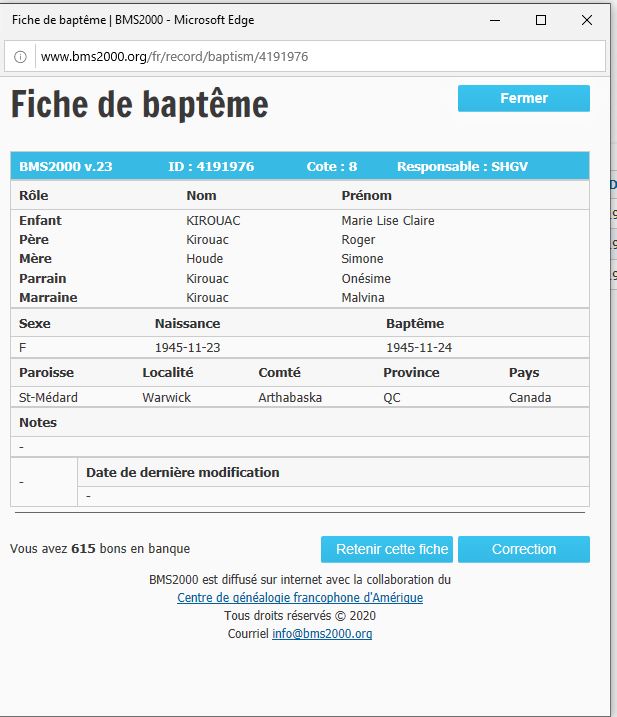Click godfather's first name Onésime
This screenshot has height=717, width=617.
tap(366, 278)
